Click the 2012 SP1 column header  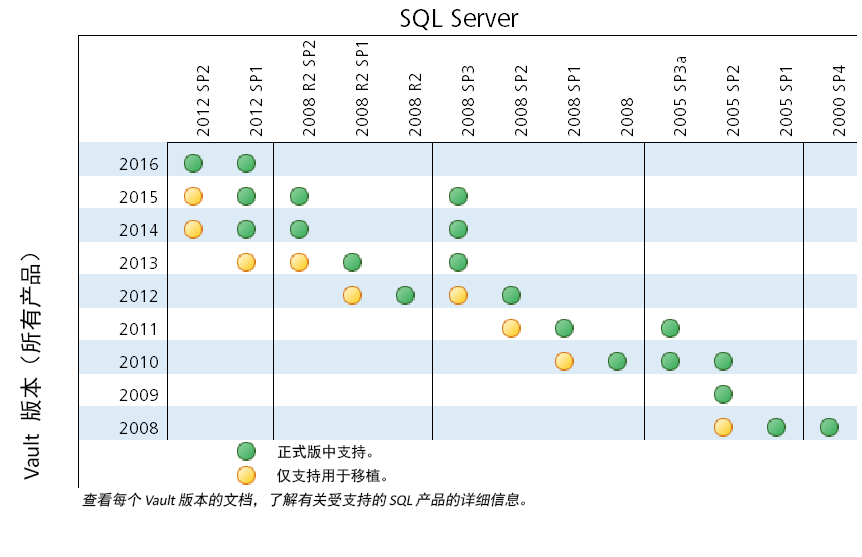pos(256,101)
